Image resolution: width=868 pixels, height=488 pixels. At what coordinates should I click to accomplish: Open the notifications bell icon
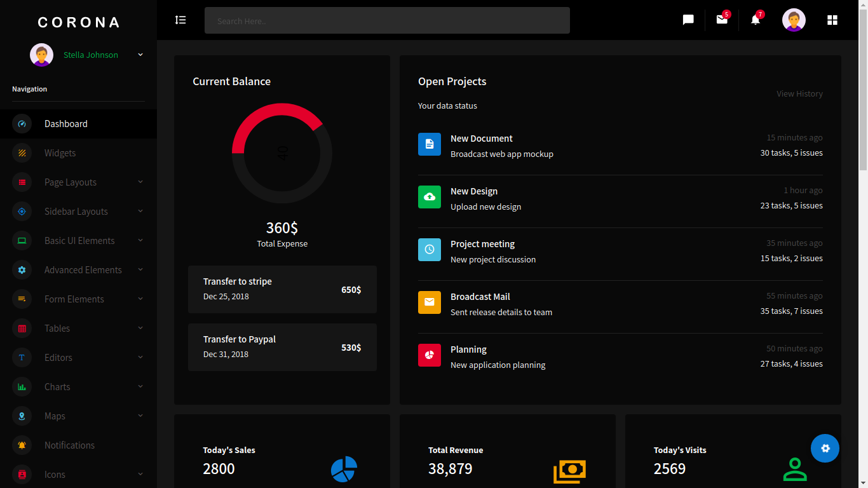coord(756,20)
